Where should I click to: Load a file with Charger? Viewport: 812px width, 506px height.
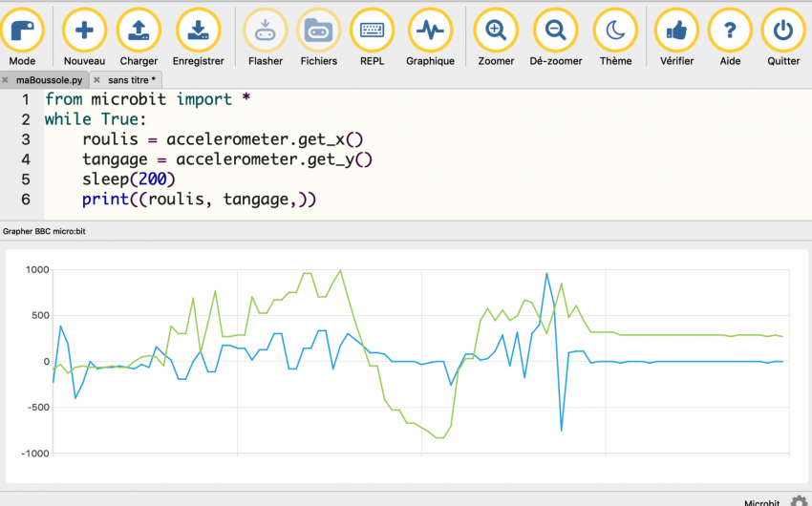[139, 37]
